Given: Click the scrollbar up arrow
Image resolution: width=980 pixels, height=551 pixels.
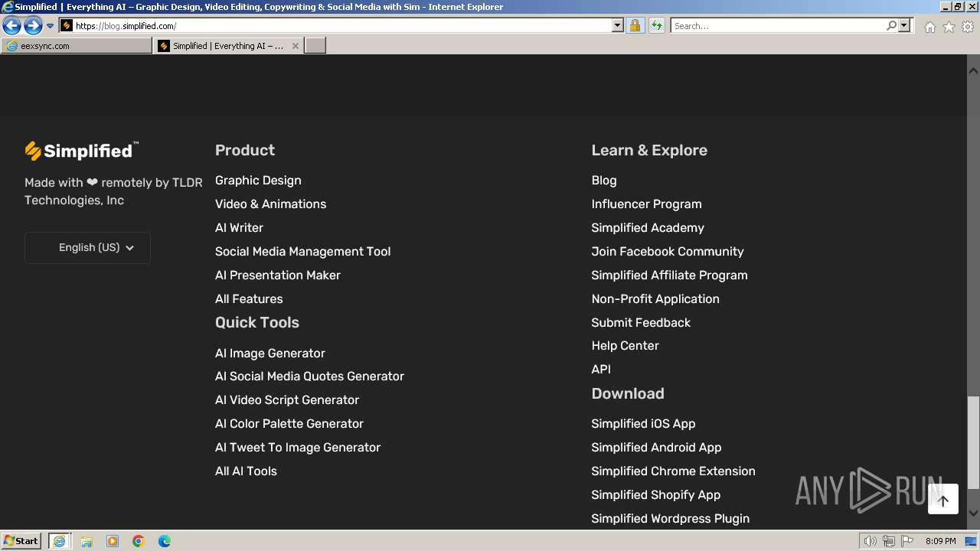Looking at the screenshot, I should tap(973, 71).
